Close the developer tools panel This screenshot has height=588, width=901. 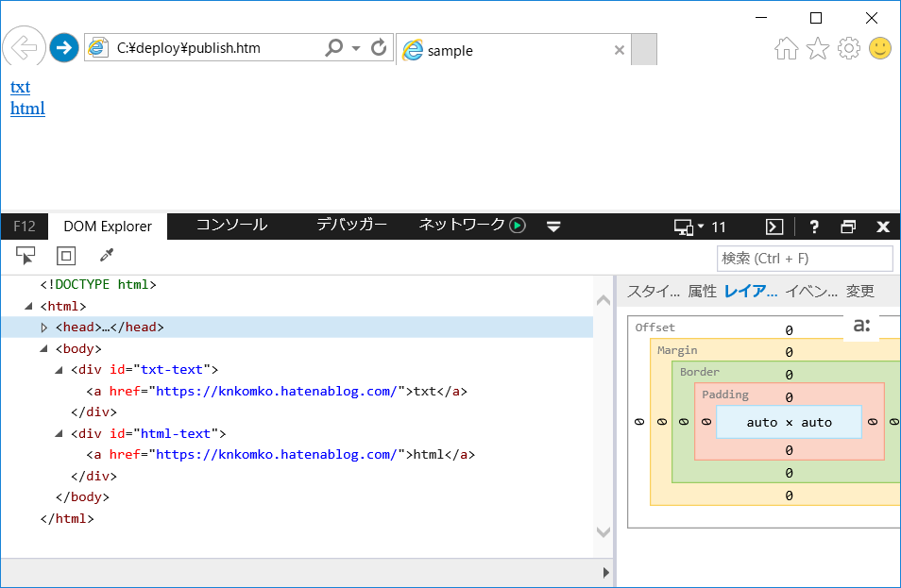click(x=883, y=227)
